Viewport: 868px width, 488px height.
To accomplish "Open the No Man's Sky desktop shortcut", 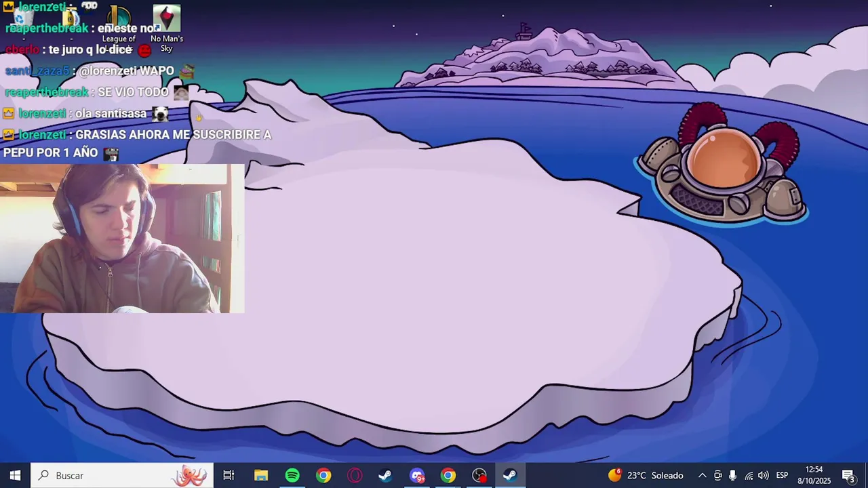I will point(166,28).
